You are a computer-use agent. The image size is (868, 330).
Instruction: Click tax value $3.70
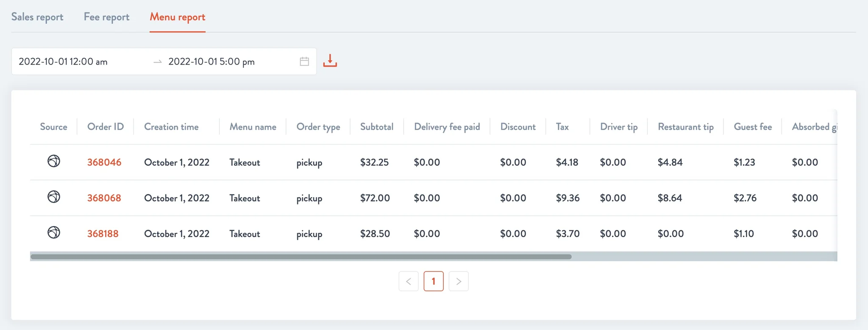(x=568, y=234)
